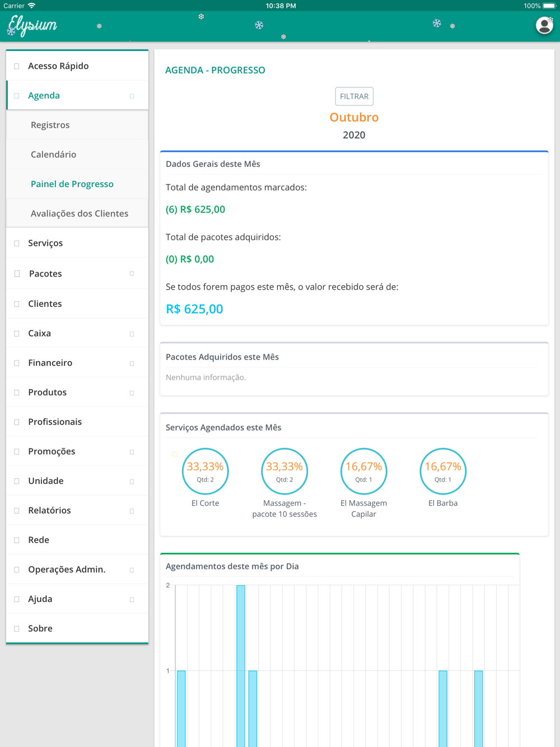Click the (6) R$ 625,00 total
Image resolution: width=560 pixels, height=747 pixels.
click(x=195, y=209)
